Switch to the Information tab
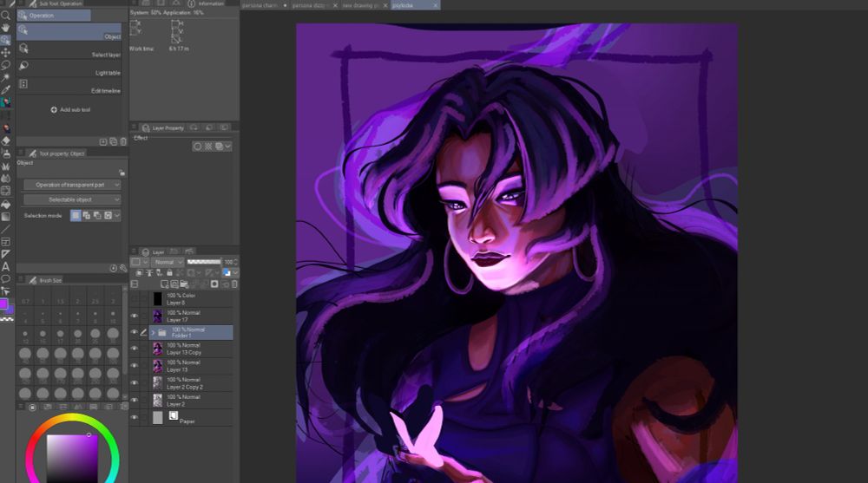Viewport: 868px width, 483px height. click(x=207, y=3)
